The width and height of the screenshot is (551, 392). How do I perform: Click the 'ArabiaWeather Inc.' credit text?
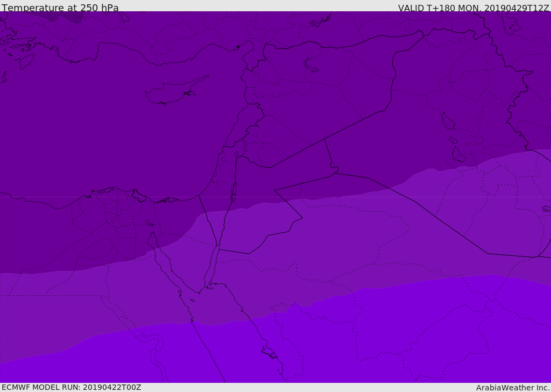[512, 388]
